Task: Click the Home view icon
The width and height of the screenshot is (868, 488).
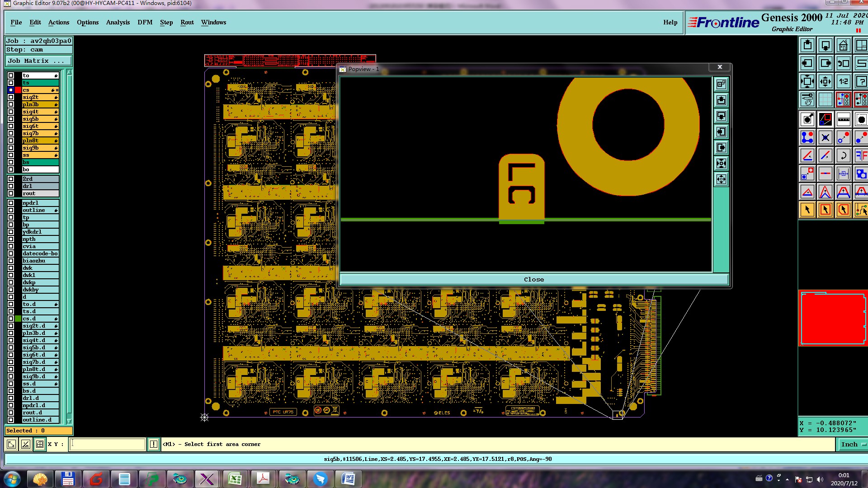Action: click(x=843, y=45)
